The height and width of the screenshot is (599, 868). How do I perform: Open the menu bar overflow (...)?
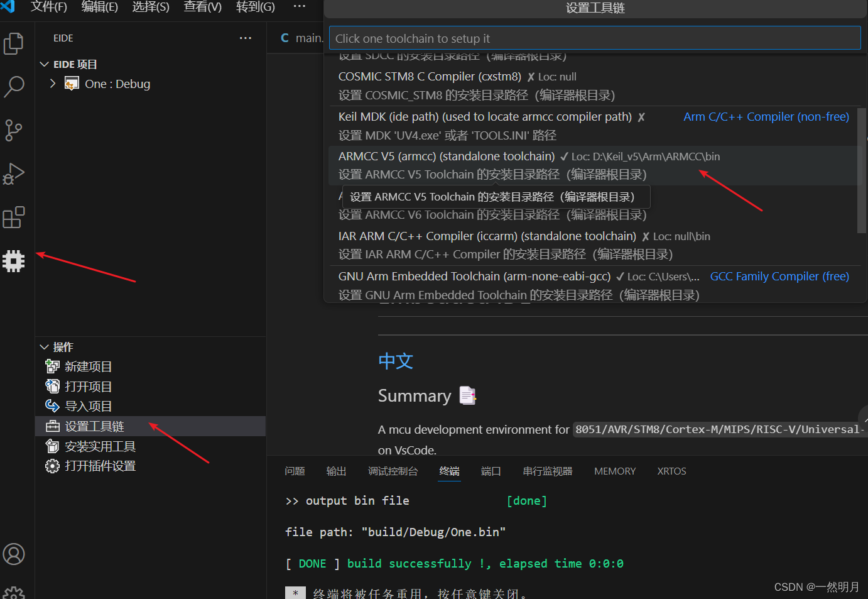[300, 6]
